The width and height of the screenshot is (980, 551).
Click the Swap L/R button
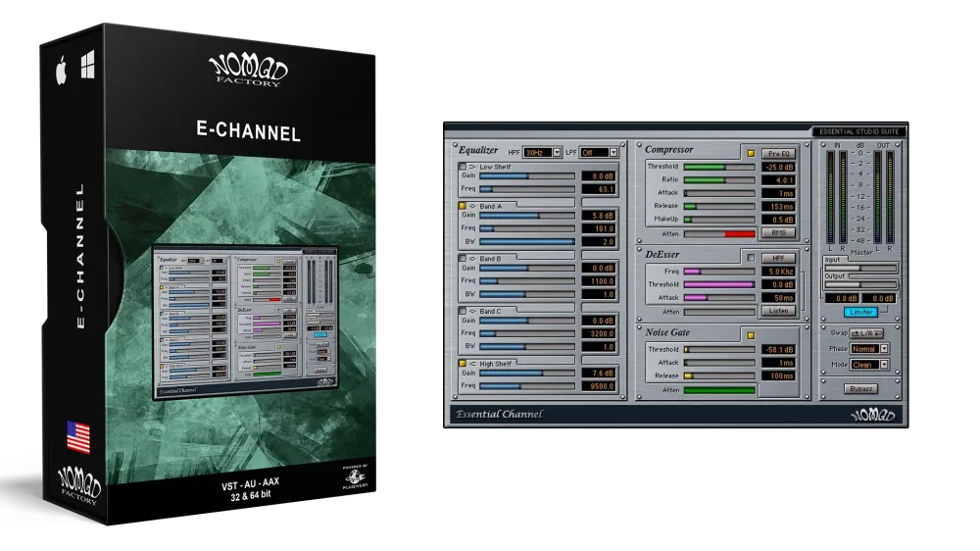867,333
